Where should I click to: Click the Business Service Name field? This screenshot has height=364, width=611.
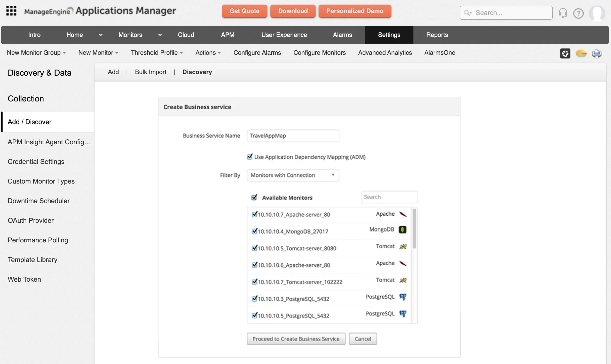click(x=293, y=136)
